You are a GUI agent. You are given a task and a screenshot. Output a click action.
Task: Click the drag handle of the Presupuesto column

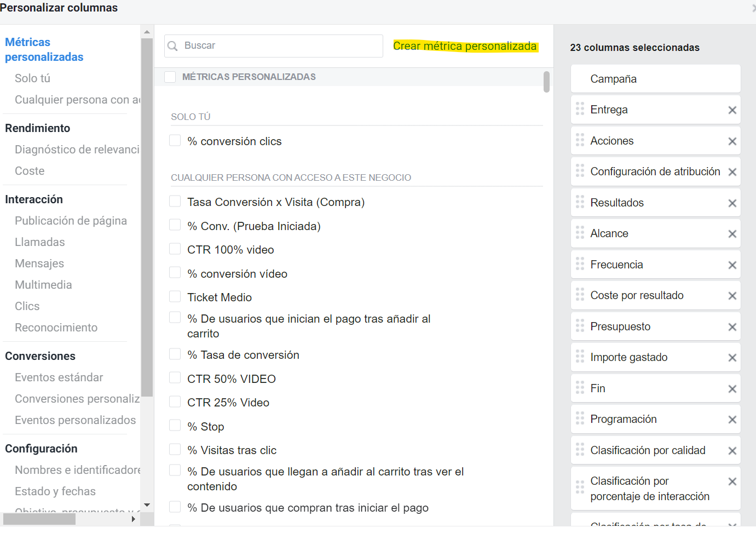pos(580,326)
